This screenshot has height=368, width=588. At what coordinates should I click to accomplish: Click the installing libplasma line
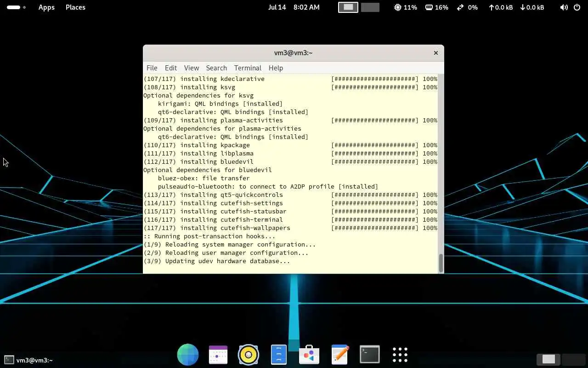coord(290,153)
